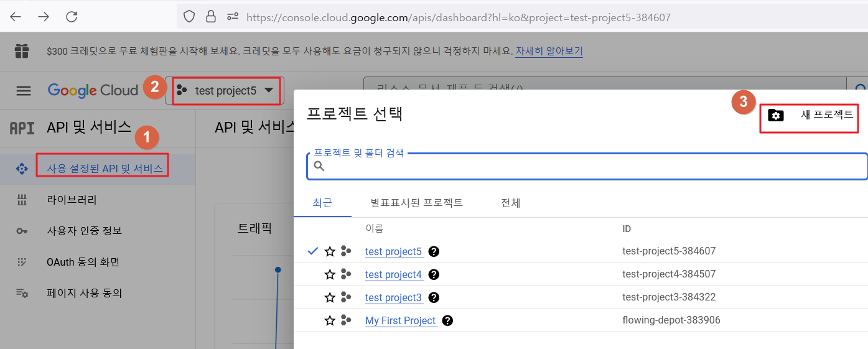Select the library icon in sidebar
Screen dimensions: 868x349
point(22,200)
